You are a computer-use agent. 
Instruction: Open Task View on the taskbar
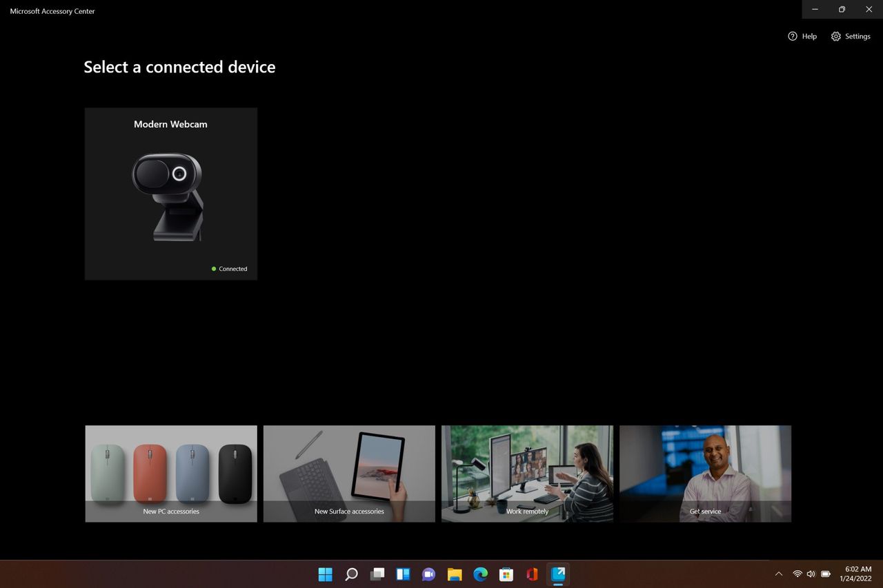[x=377, y=574]
